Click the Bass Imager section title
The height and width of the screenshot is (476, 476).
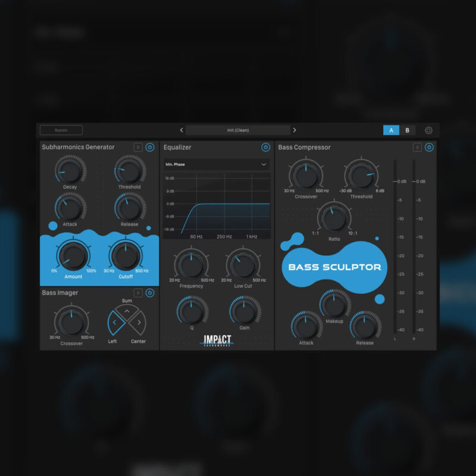click(60, 293)
